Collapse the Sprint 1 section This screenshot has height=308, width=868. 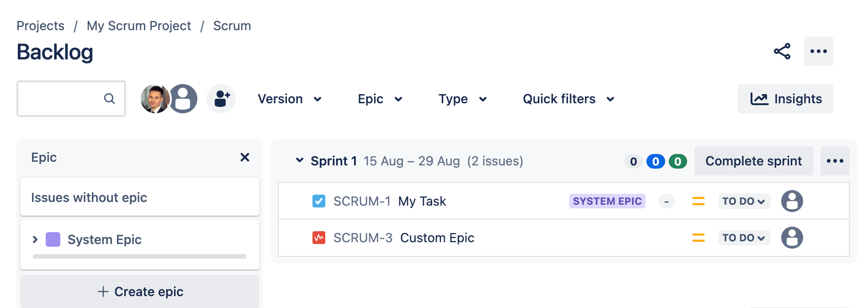(x=300, y=160)
